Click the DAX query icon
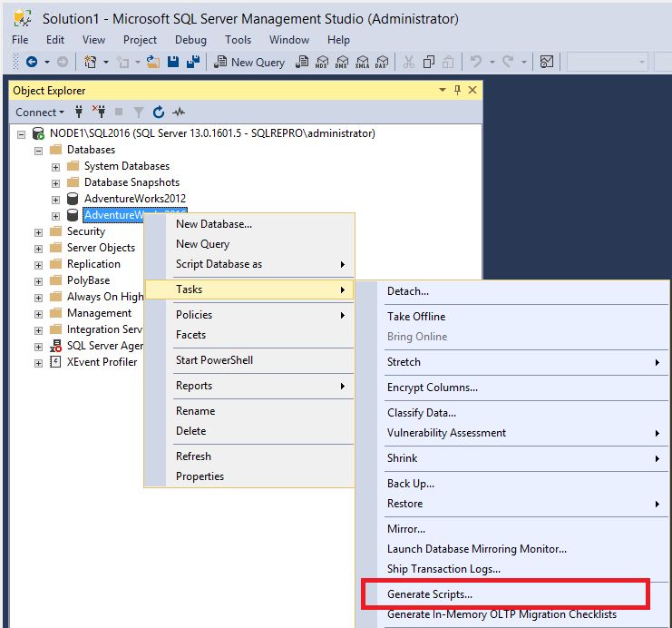Screen dimensions: 672x628 (x=382, y=63)
